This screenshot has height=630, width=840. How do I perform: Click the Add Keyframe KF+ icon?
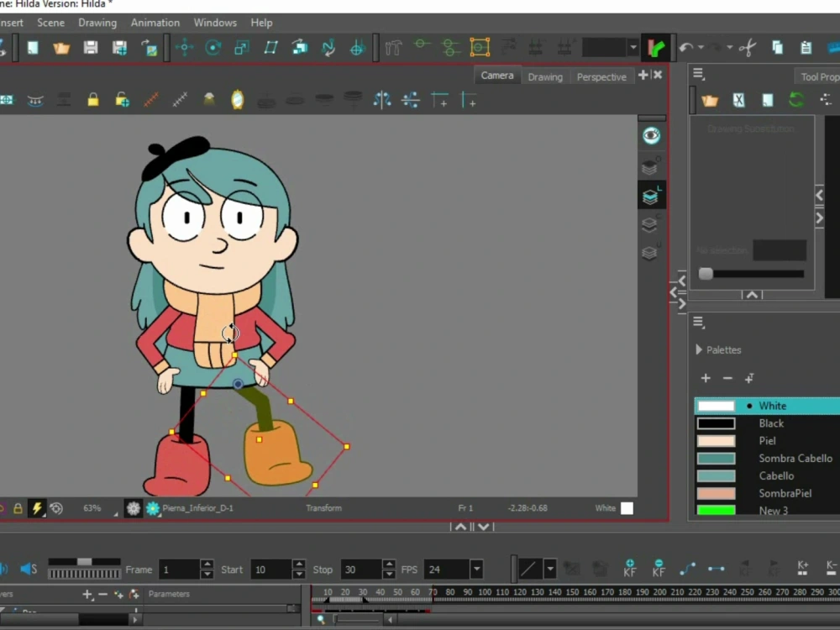pyautogui.click(x=630, y=568)
